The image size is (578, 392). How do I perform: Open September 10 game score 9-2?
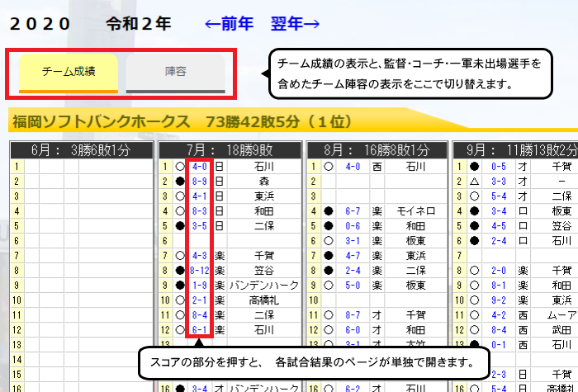point(499,300)
